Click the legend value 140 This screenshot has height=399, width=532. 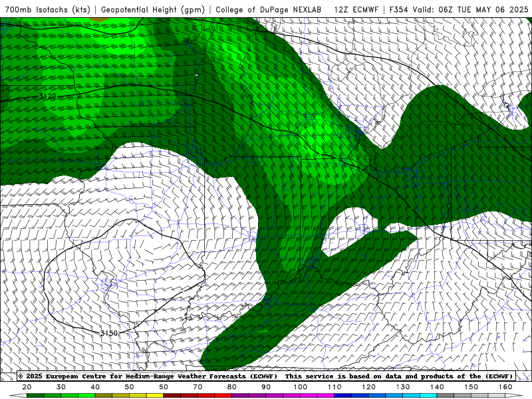click(437, 387)
